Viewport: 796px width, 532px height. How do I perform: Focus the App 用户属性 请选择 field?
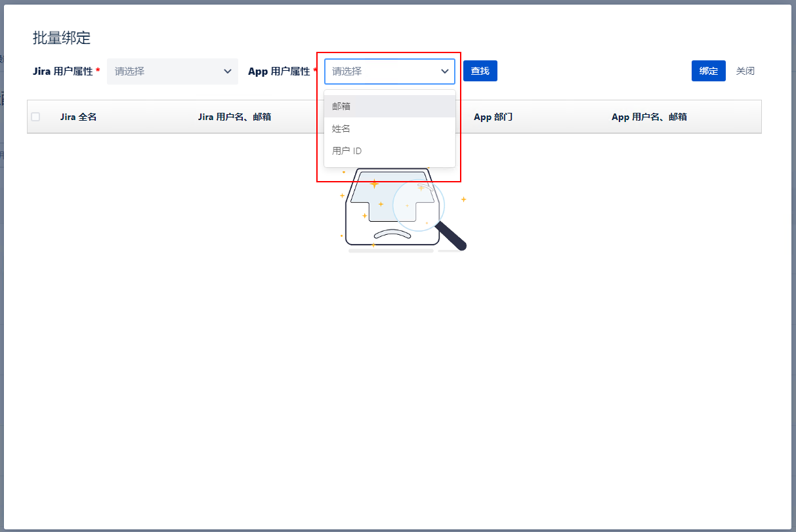[381, 71]
